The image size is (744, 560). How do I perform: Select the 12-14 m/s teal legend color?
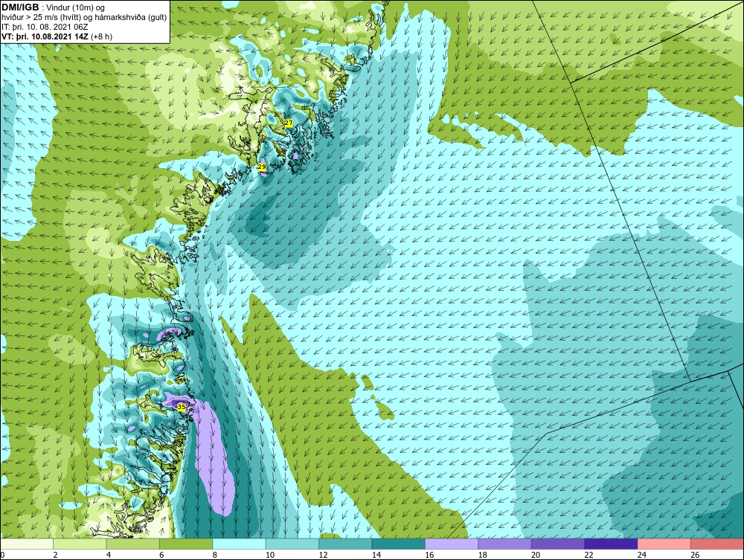tap(345, 544)
